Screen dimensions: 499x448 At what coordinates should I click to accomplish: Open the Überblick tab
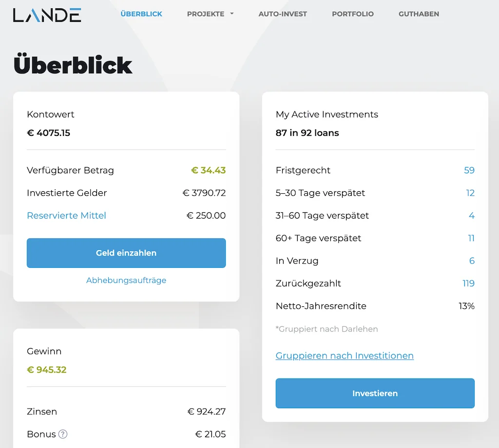point(141,14)
